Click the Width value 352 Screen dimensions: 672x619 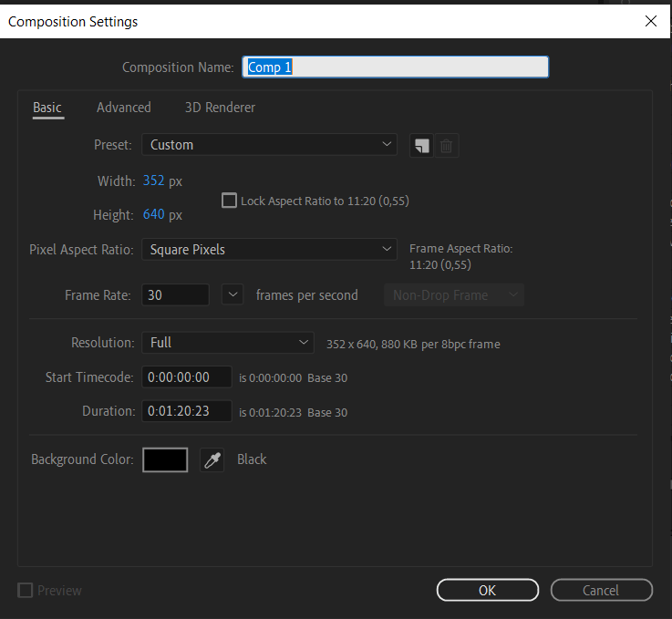(153, 181)
